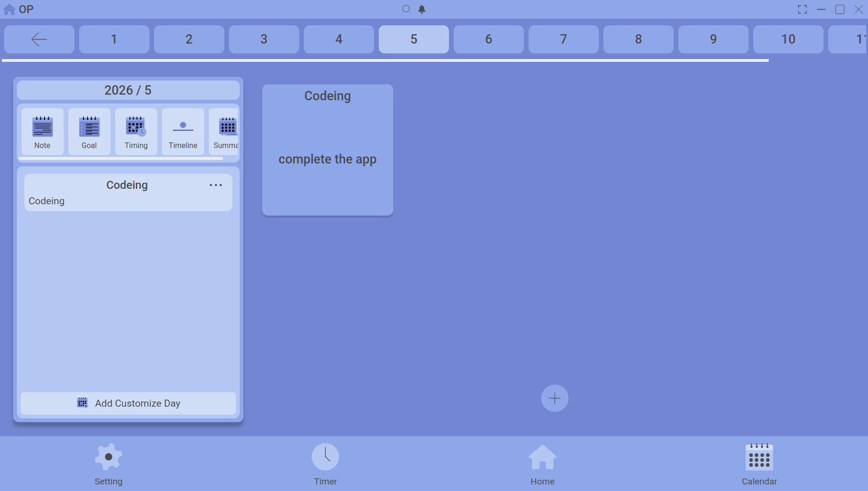Viewport: 868px width, 491px height.
Task: Expand the Codeing item three-dots menu
Action: (x=216, y=185)
